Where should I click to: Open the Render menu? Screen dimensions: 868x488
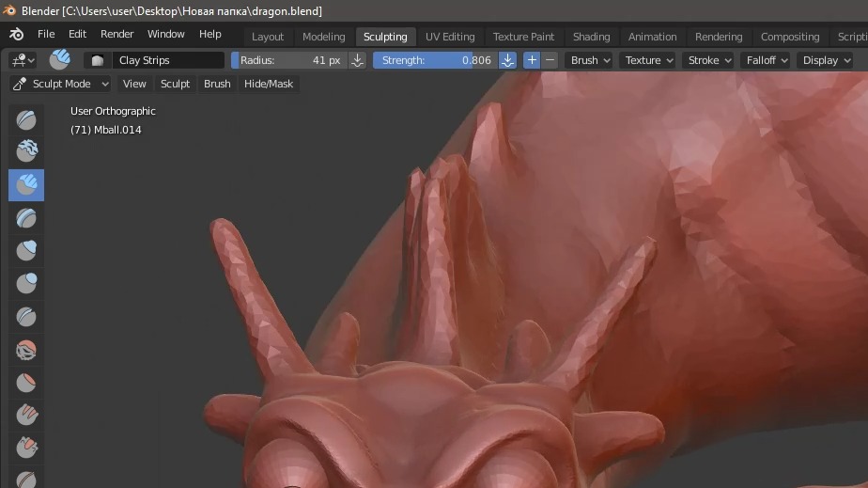[x=116, y=35]
